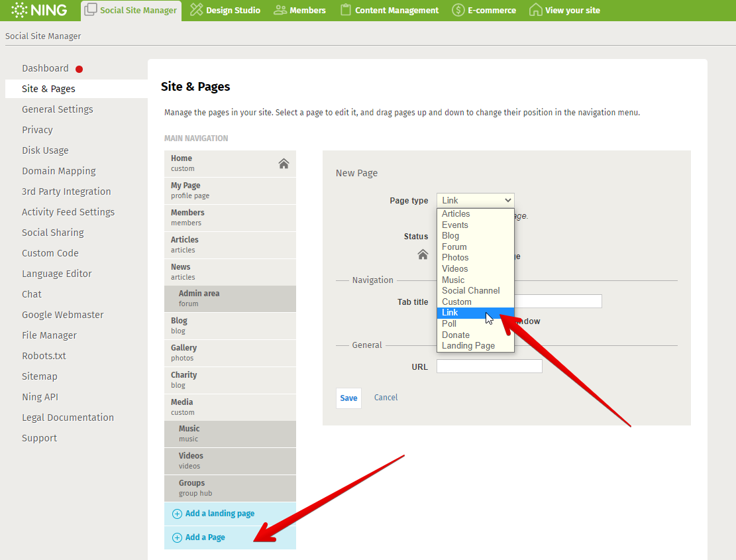Viewport: 736px width, 560px height.
Task: Open Disk Usage in the sidebar
Action: [x=45, y=150]
